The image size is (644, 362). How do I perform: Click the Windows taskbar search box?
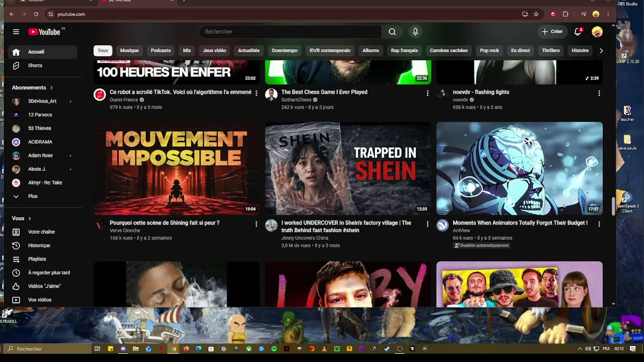click(48, 348)
